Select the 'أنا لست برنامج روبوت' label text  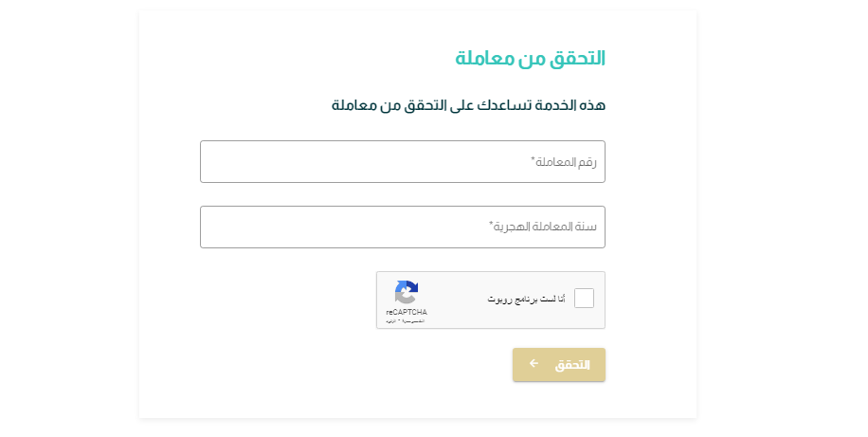pos(526,300)
